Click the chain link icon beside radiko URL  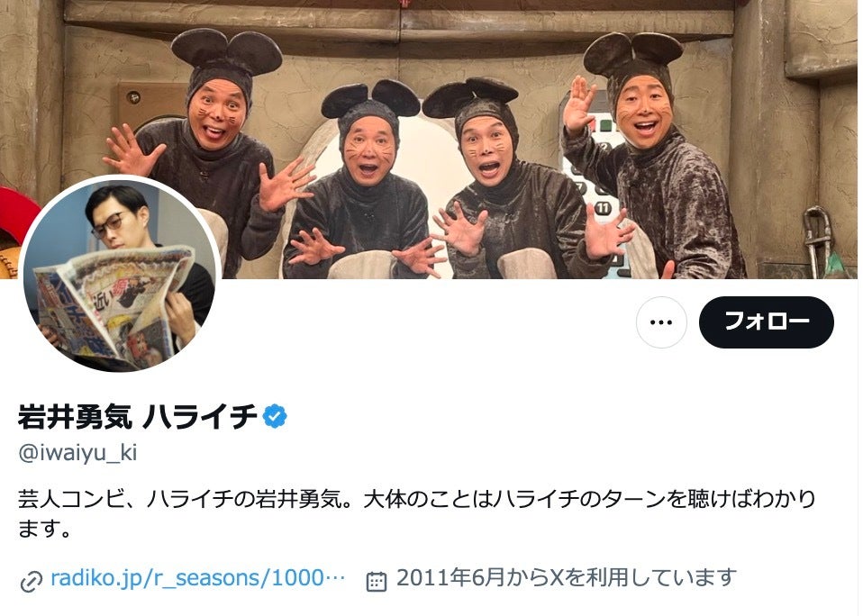click(x=31, y=582)
